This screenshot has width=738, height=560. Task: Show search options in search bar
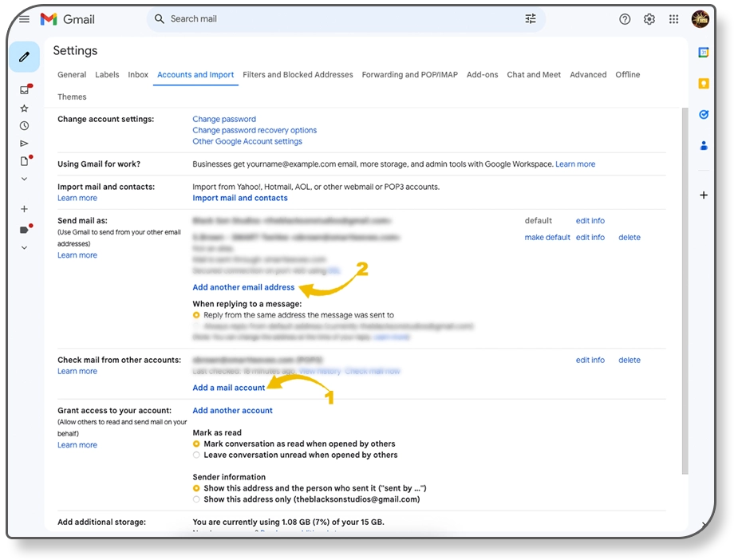pyautogui.click(x=531, y=19)
